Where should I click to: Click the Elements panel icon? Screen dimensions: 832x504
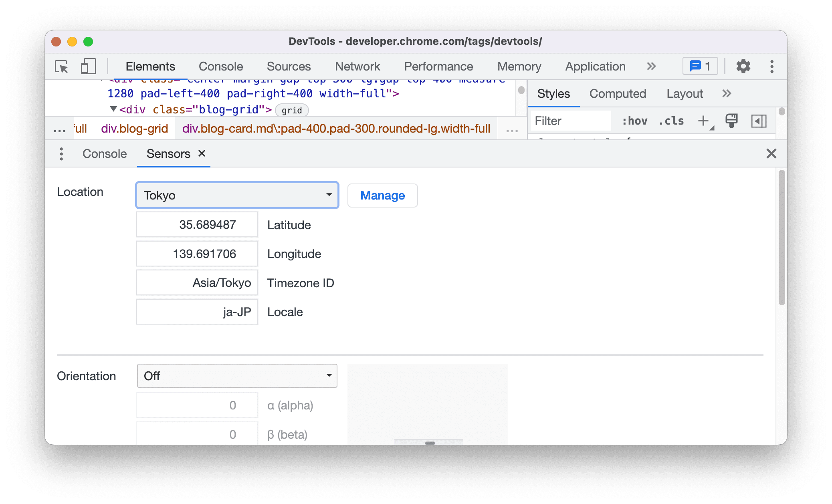click(150, 66)
